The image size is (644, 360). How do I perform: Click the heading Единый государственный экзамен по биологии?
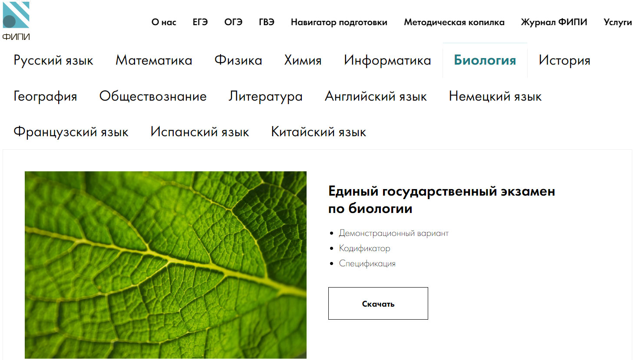(442, 200)
